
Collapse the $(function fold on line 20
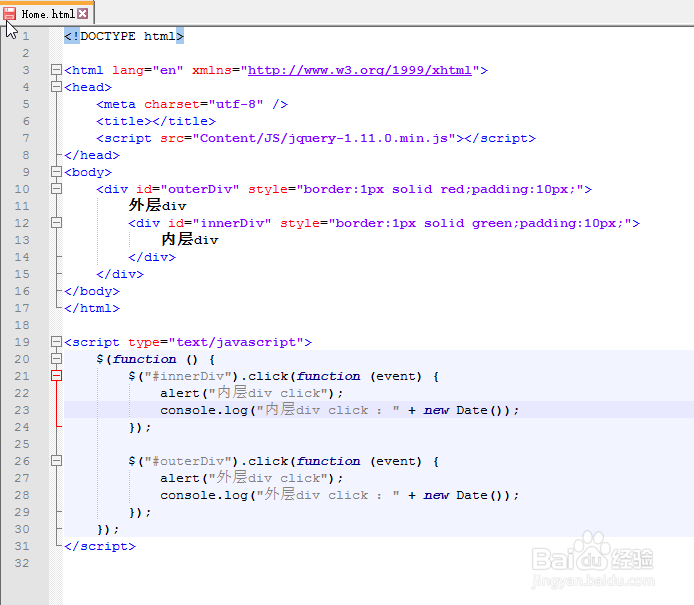click(56, 358)
